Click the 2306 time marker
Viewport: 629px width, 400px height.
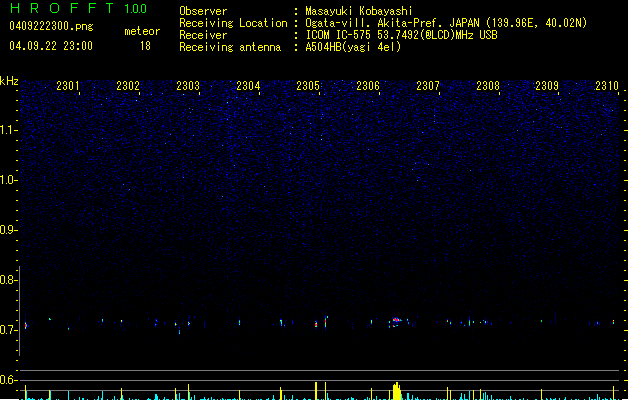[368, 86]
